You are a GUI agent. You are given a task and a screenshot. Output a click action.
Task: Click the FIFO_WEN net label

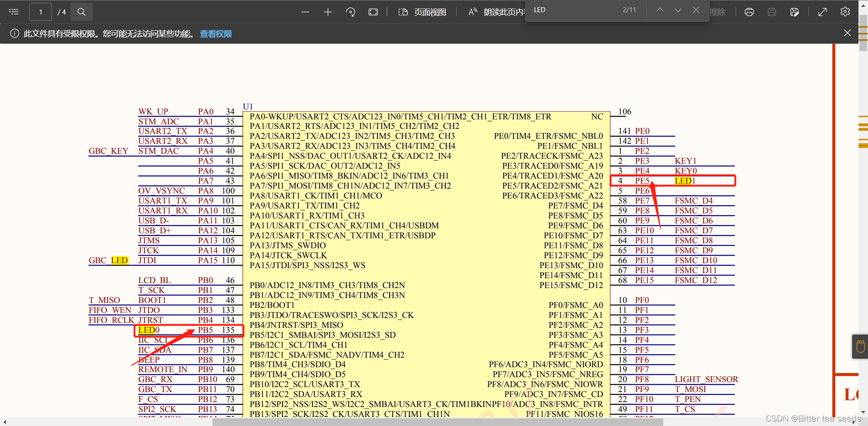(x=110, y=310)
